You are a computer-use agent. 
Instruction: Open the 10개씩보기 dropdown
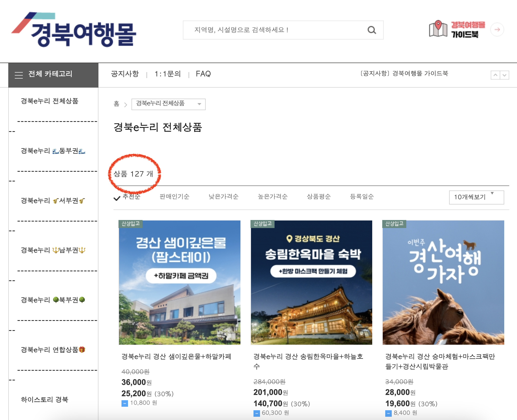point(476,197)
